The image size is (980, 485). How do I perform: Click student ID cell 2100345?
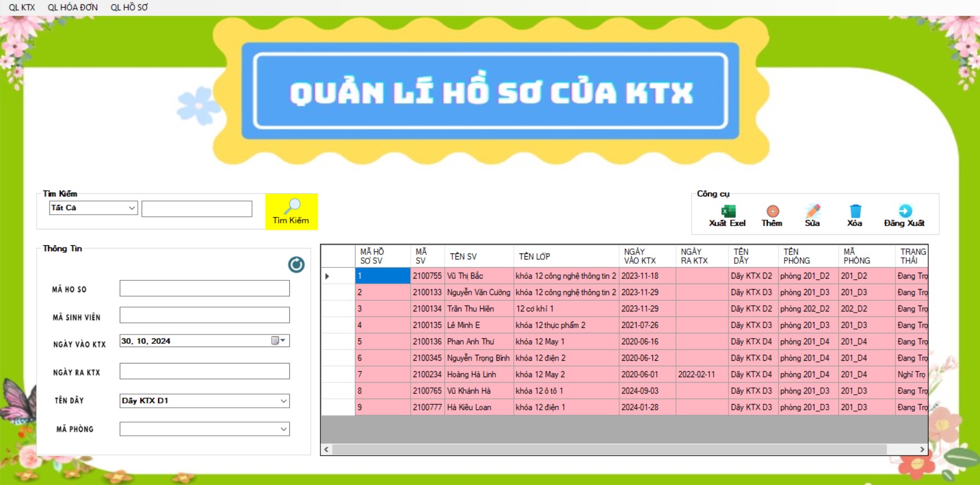(427, 358)
